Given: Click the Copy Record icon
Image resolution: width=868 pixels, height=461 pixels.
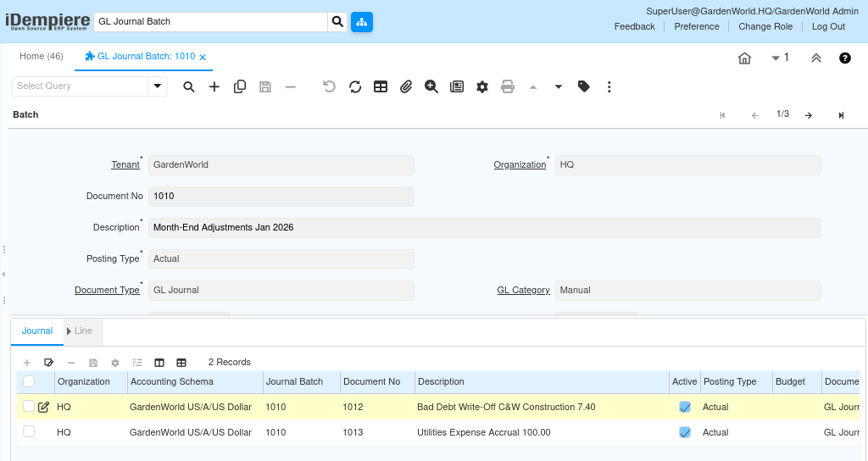Looking at the screenshot, I should click(240, 86).
